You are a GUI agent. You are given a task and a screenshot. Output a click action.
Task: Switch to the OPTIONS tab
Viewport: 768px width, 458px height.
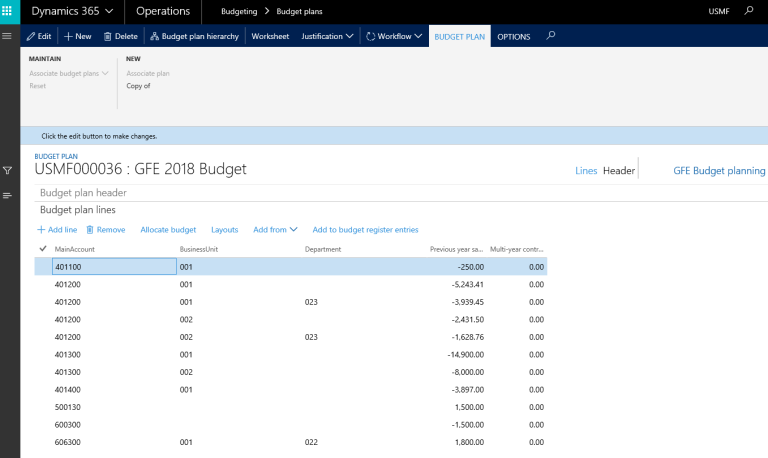[x=514, y=36]
